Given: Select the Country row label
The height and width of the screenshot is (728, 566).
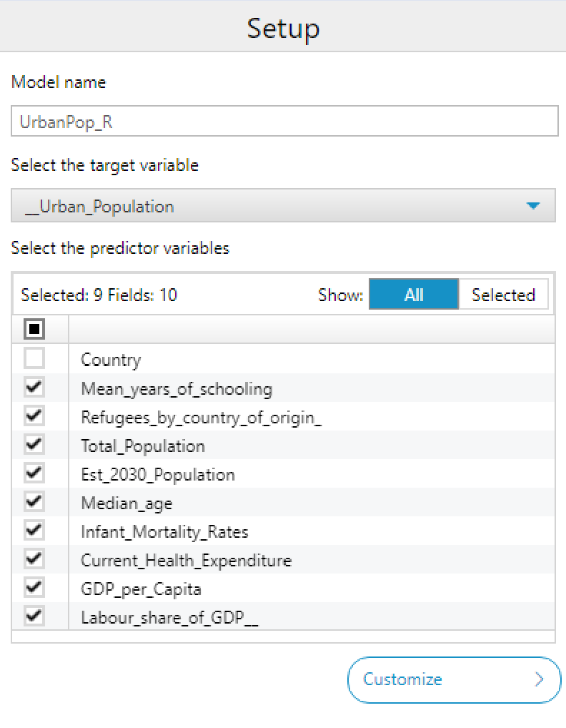Looking at the screenshot, I should click(111, 360).
